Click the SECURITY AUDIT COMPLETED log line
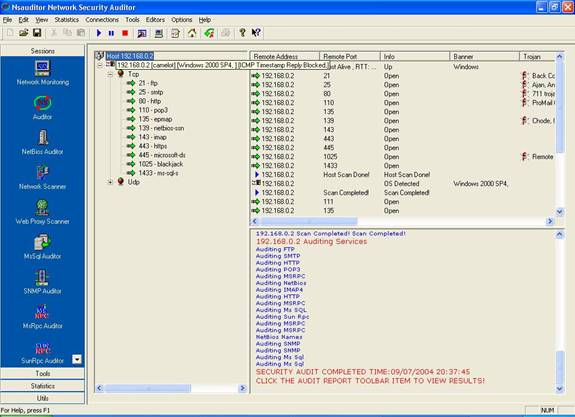575x417 pixels. (x=363, y=372)
